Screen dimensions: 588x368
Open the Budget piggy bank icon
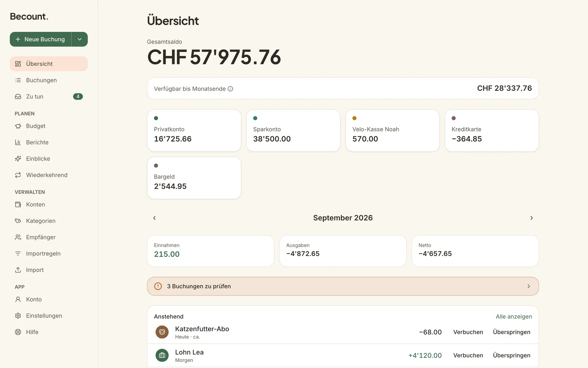click(18, 126)
